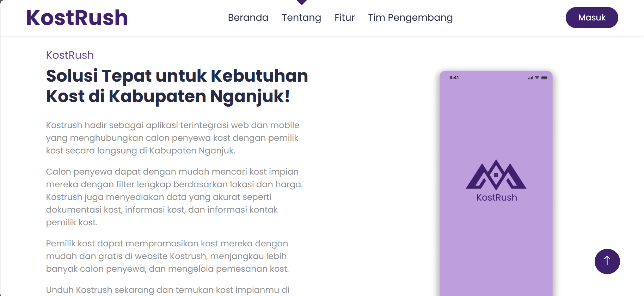Click the KostRush label under phone logo
Image resolution: width=644 pixels, height=296 pixels.
[x=496, y=198]
